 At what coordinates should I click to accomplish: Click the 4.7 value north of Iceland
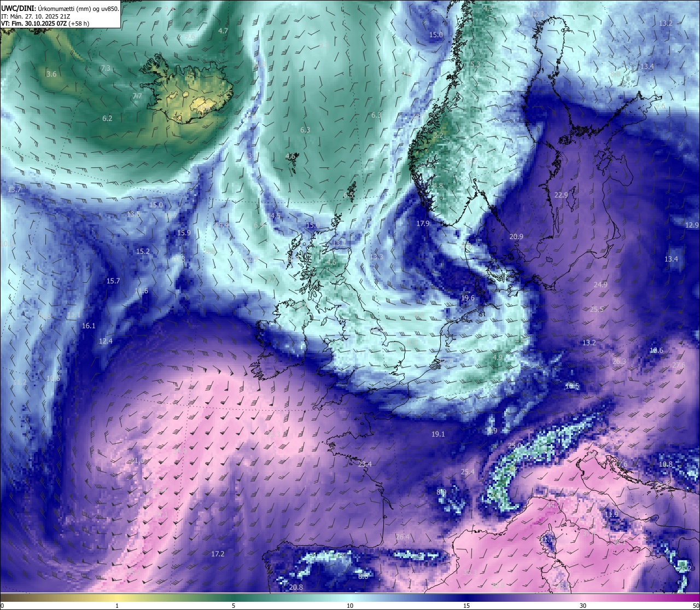(223, 31)
